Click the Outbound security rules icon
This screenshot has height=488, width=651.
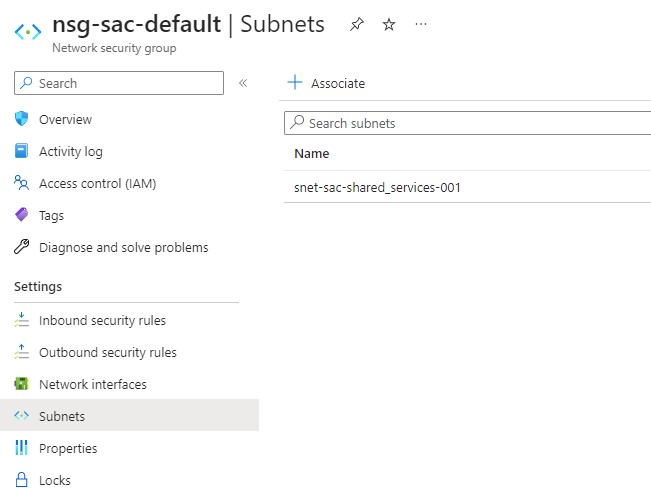(x=21, y=352)
